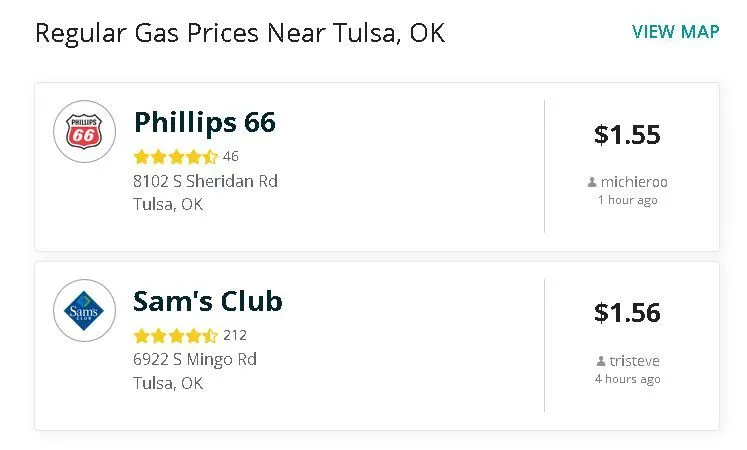Click the Phillips 66 star rating
The width and height of the screenshot is (747, 450).
click(175, 157)
